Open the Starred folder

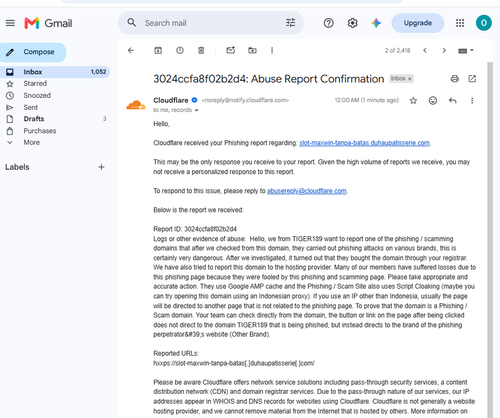pos(35,84)
